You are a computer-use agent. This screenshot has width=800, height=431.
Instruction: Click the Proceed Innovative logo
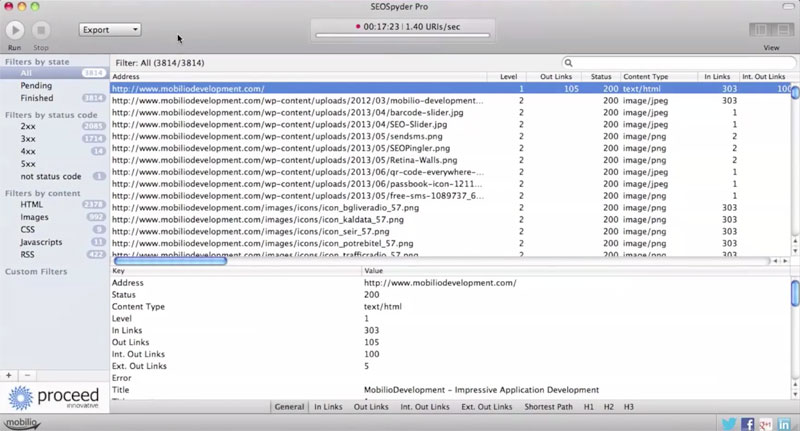(x=54, y=398)
